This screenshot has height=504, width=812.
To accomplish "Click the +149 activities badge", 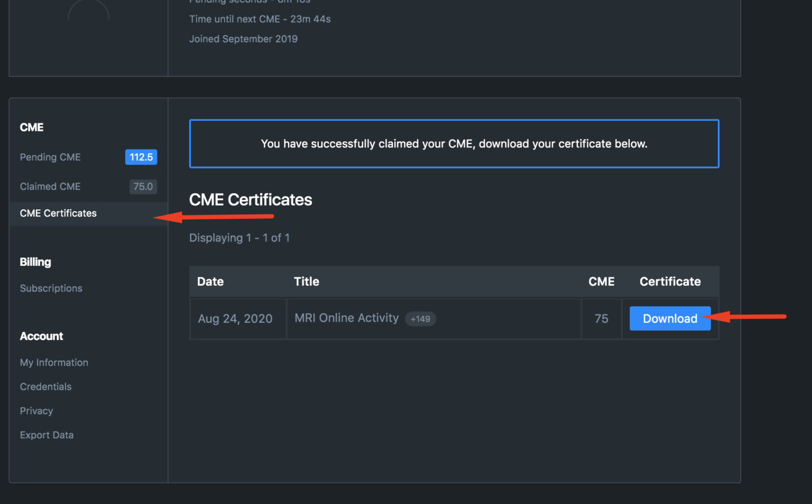I will (x=420, y=319).
